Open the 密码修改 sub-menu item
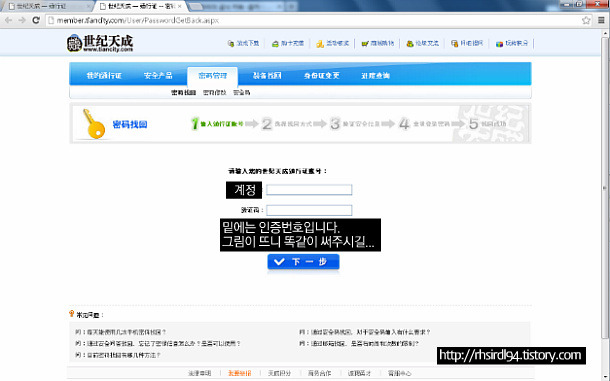Viewport: 610px width, 381px height. (215, 93)
